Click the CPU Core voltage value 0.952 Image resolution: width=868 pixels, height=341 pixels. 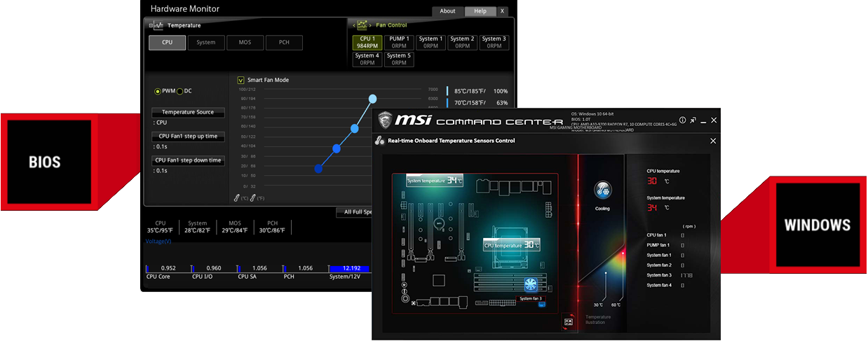pos(168,268)
